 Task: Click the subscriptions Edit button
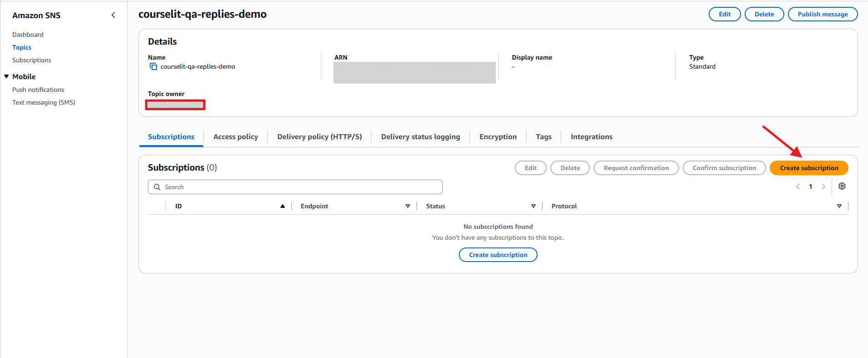point(530,168)
